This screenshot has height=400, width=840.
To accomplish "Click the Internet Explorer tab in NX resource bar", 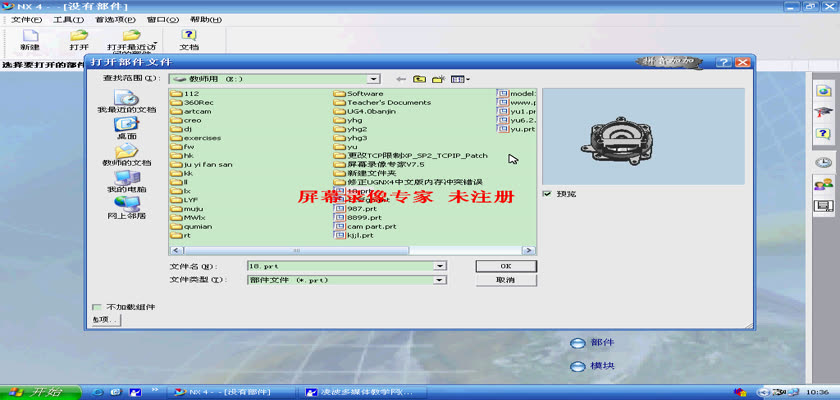I will tap(823, 90).
